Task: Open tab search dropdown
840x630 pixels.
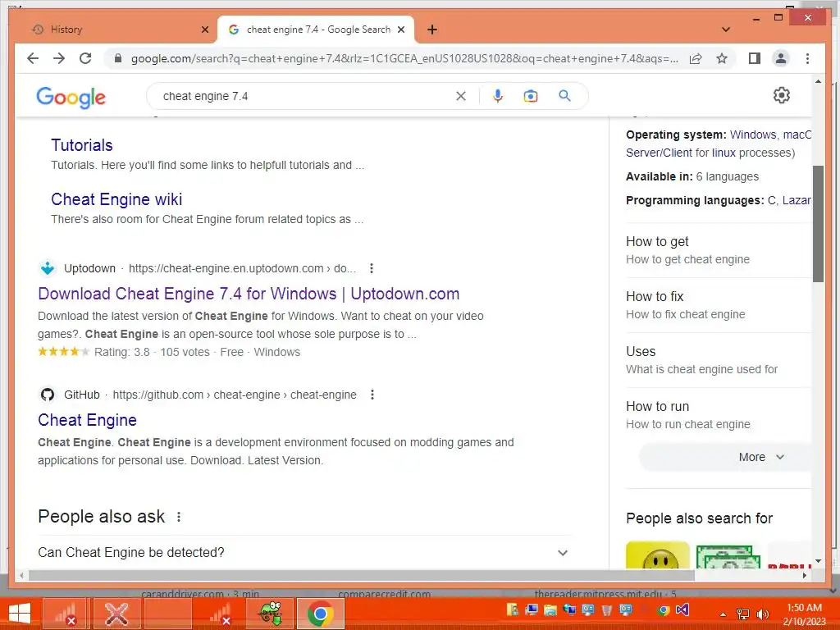Action: click(726, 30)
